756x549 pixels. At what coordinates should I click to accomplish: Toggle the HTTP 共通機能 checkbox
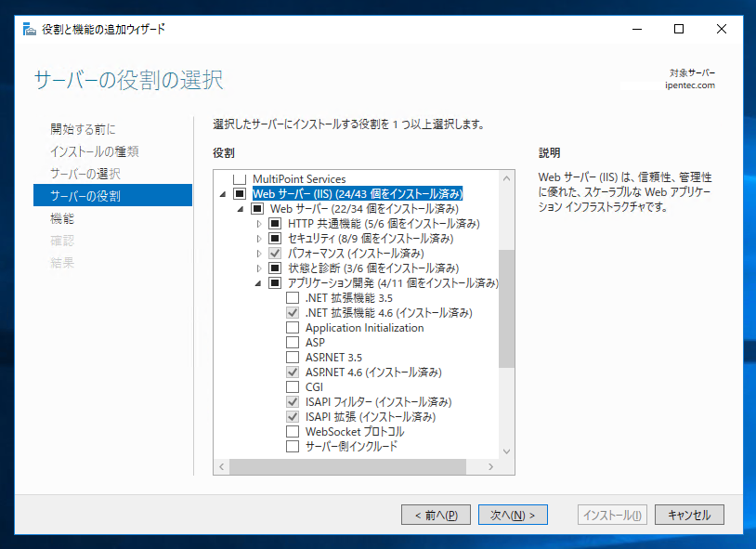[275, 224]
